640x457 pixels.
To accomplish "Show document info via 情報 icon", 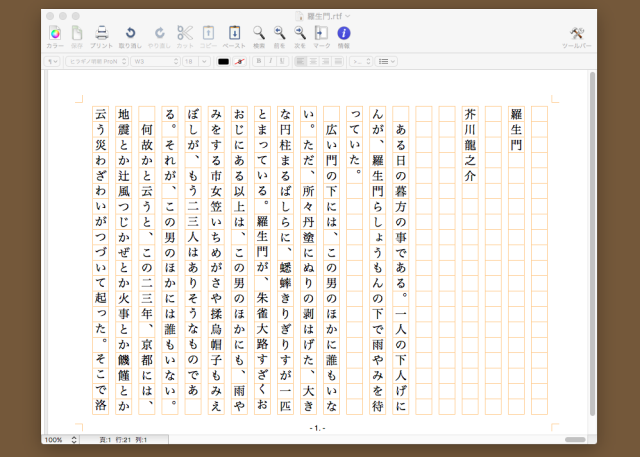I will pyautogui.click(x=344, y=33).
